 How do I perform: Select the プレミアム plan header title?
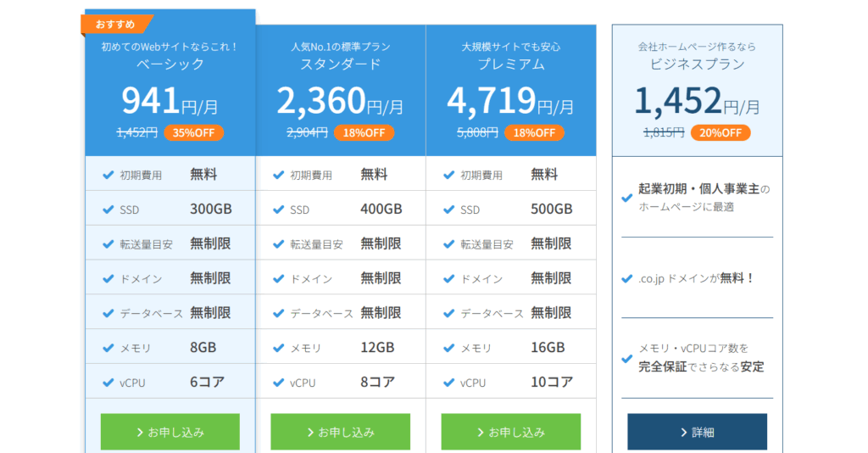coord(510,64)
